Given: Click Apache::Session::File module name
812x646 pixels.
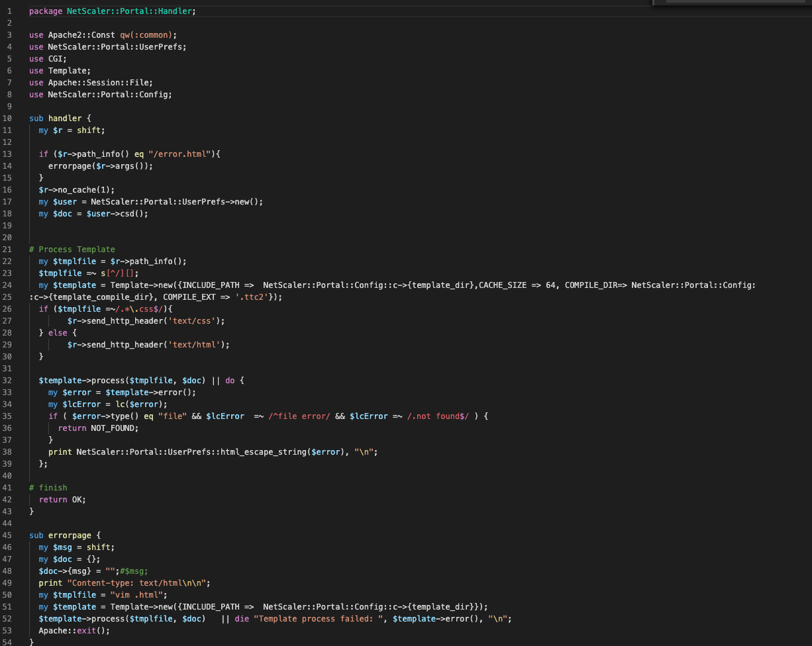Looking at the screenshot, I should tap(98, 83).
